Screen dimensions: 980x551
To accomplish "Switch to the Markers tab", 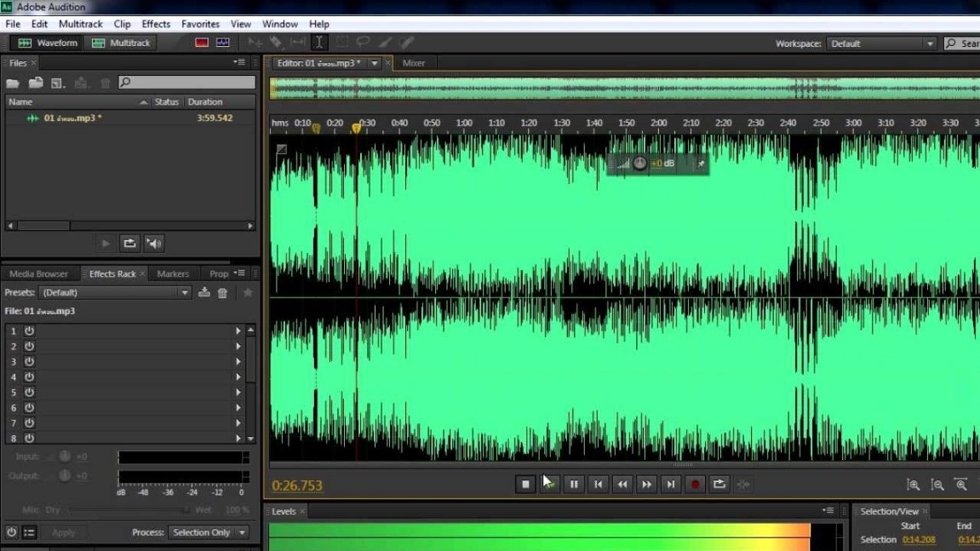I will tap(173, 273).
